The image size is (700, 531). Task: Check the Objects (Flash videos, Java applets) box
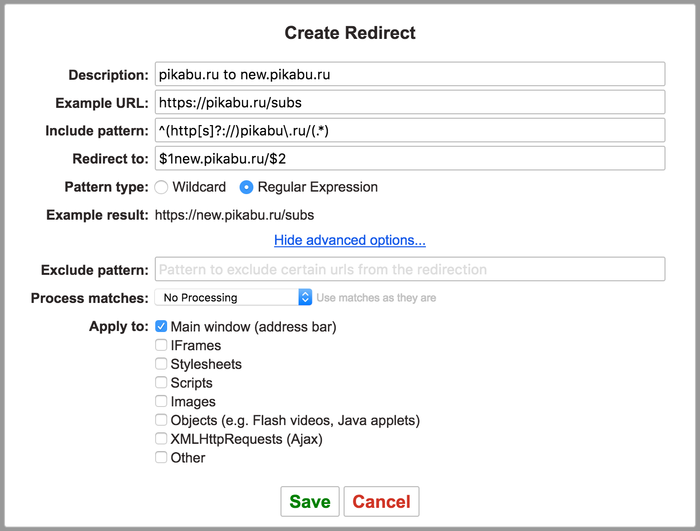[161, 420]
